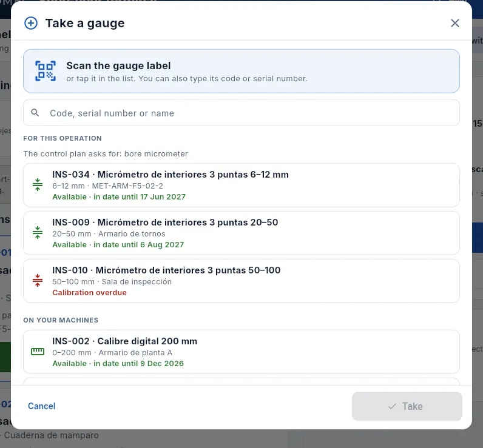
Task: Select INS-002 Calibre digital 200 mm
Action: [x=241, y=352]
